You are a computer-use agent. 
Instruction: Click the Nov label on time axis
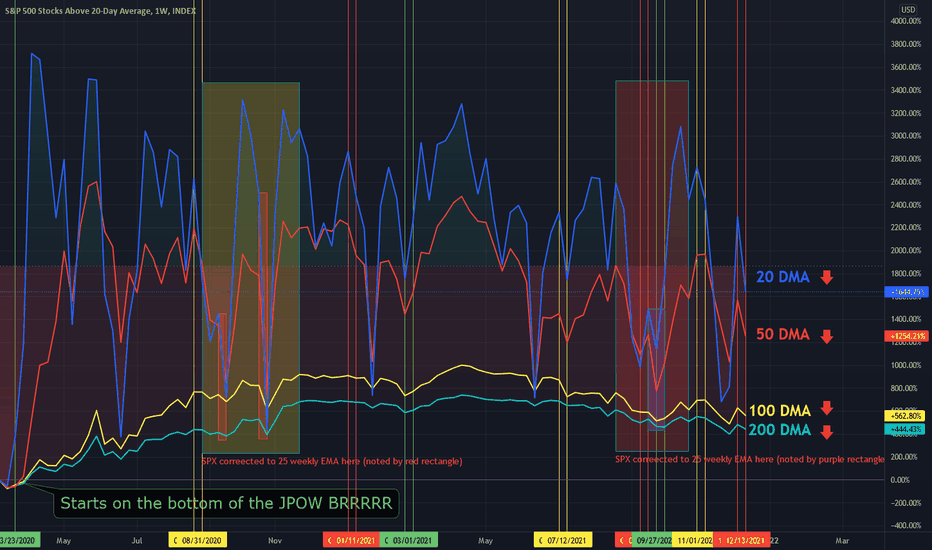point(275,540)
